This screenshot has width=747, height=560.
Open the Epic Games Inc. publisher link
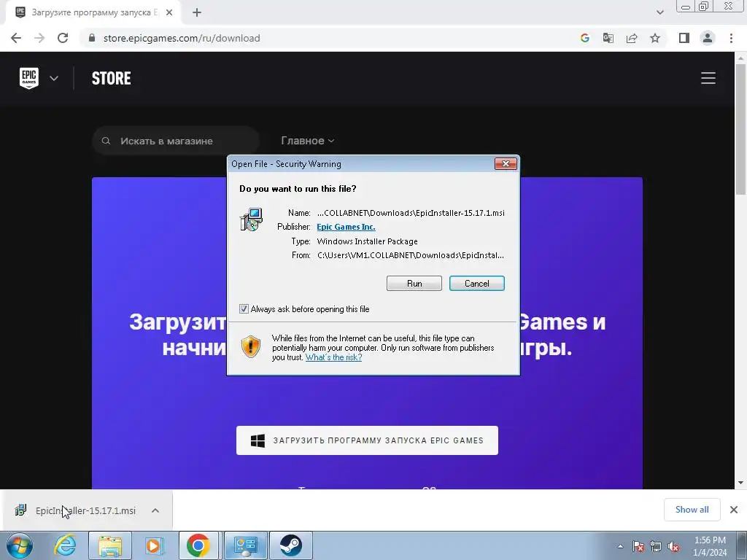(346, 227)
